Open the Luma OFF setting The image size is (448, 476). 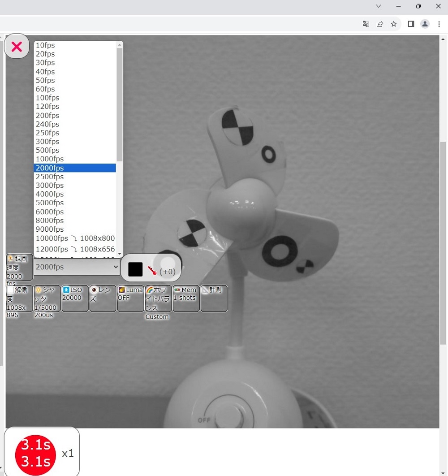[130, 299]
